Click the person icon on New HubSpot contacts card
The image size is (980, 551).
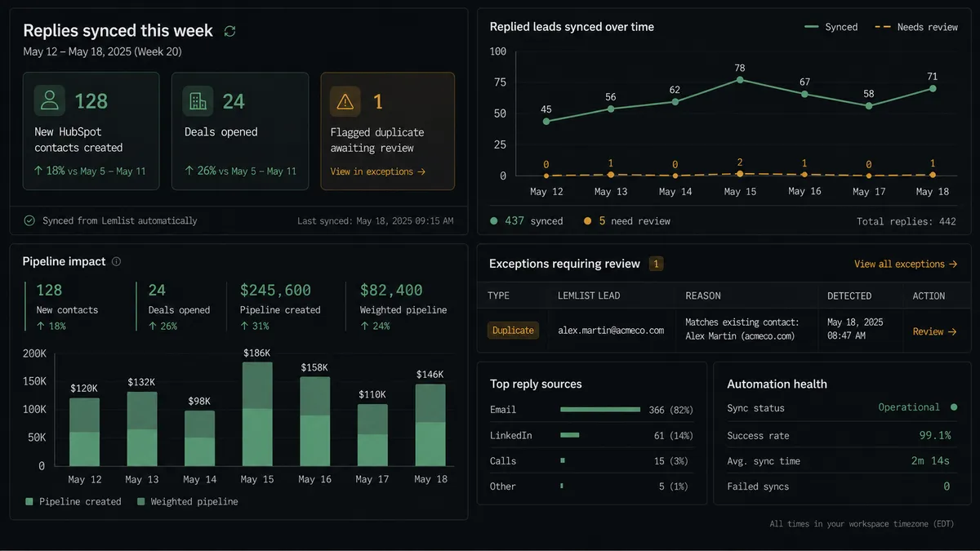tap(50, 100)
